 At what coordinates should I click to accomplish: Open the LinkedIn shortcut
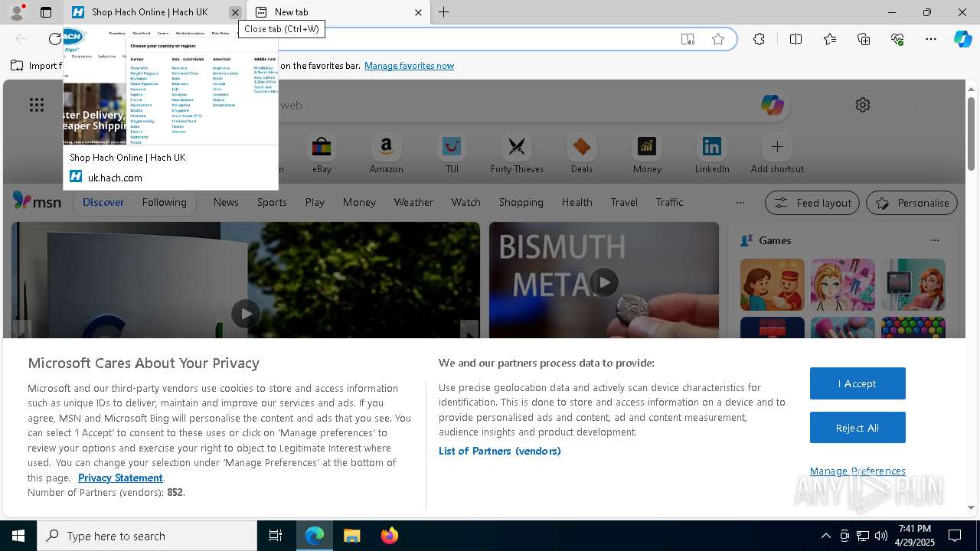[x=712, y=154]
